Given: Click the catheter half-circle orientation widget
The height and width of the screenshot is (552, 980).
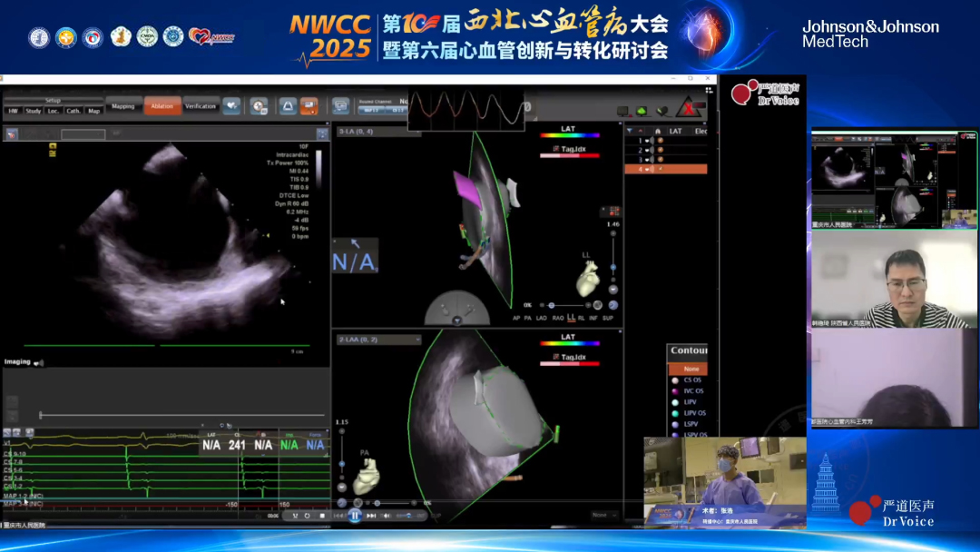Looking at the screenshot, I should point(457,308).
